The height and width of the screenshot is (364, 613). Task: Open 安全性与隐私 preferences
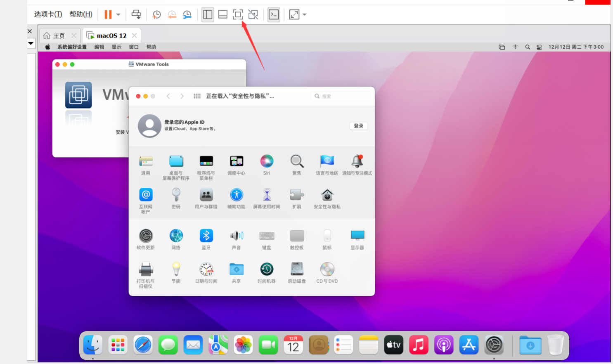(327, 199)
